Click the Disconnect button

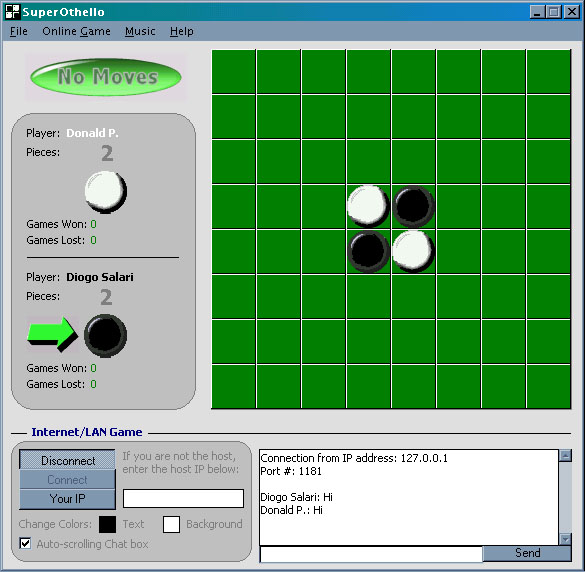(x=68, y=460)
